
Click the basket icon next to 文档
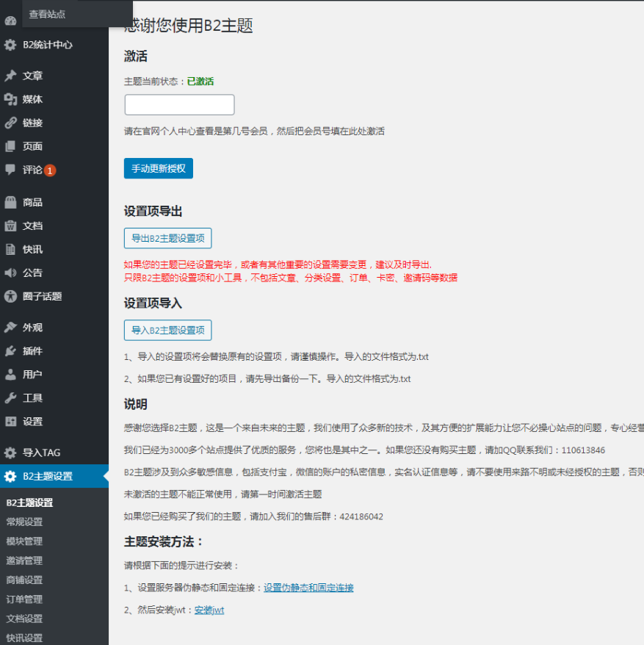(x=10, y=226)
